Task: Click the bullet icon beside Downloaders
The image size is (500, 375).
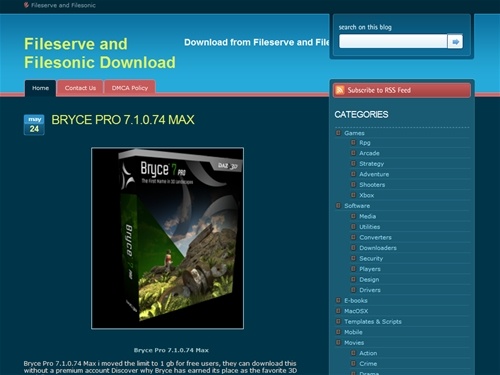Action: [353, 248]
